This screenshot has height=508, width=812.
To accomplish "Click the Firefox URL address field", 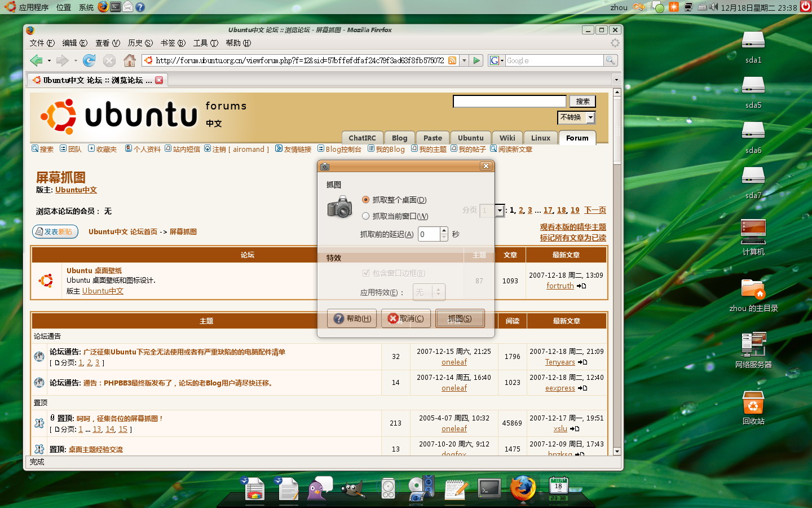I will tap(301, 60).
